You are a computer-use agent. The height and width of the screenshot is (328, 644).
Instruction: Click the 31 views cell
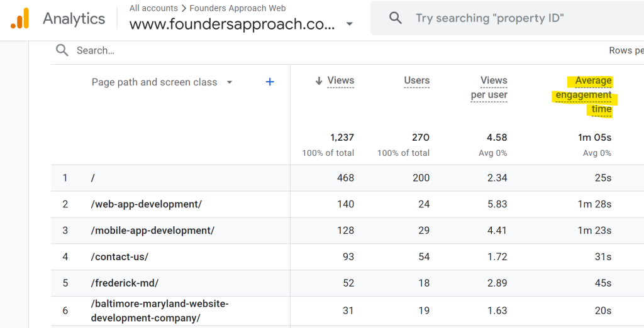(x=348, y=311)
